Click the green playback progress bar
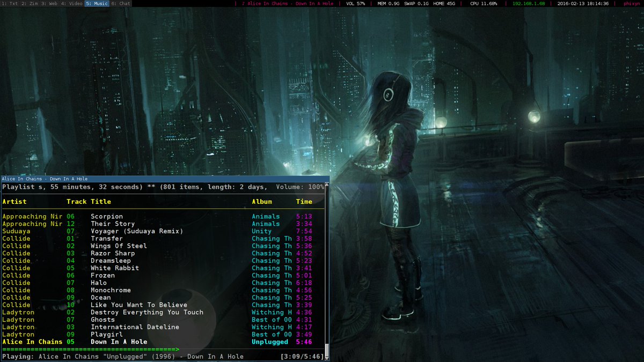The height and width of the screenshot is (362, 644). [x=91, y=349]
